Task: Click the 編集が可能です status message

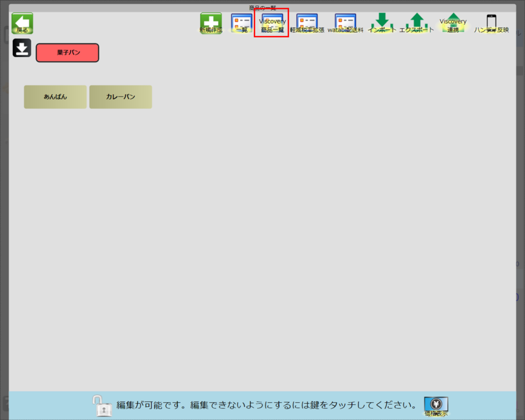Action: [x=266, y=406]
